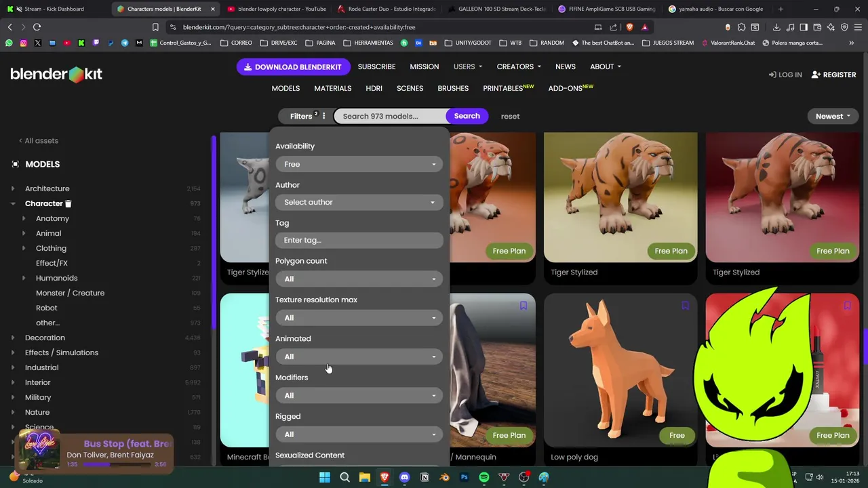The image size is (868, 488).
Task: Click the browser reload button
Action: click(37, 27)
